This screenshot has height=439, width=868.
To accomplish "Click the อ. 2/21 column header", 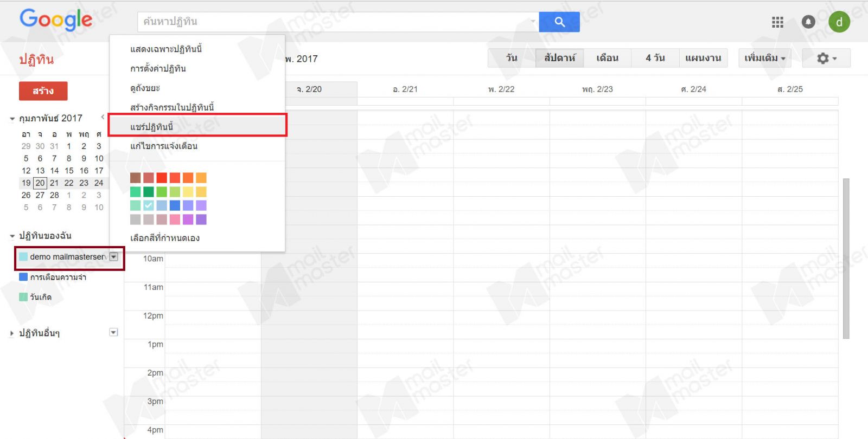I will tap(405, 89).
